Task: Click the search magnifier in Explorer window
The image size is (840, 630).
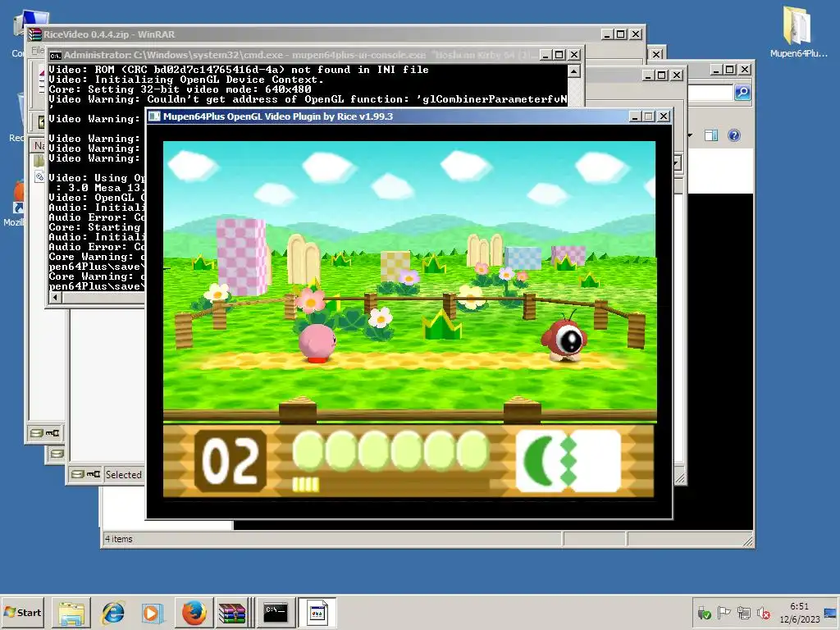Action: coord(742,93)
